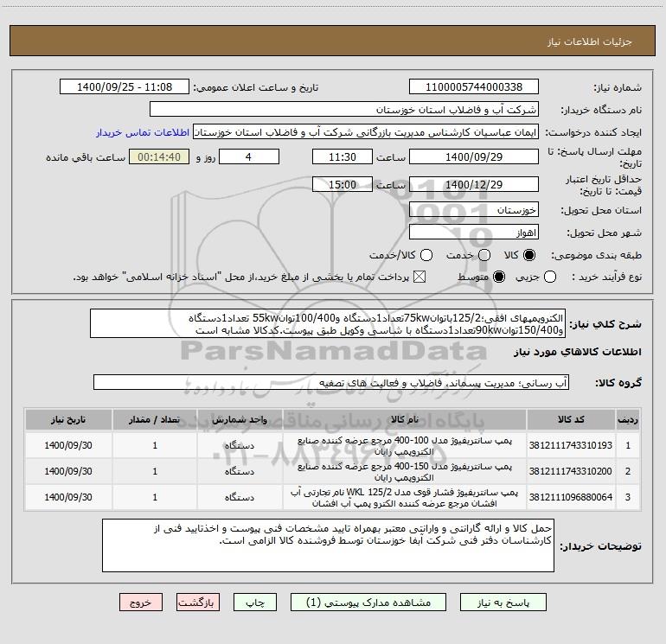Viewport: 666px width, 644px height.
Task: Click the need date in row 1
Action: [x=68, y=445]
